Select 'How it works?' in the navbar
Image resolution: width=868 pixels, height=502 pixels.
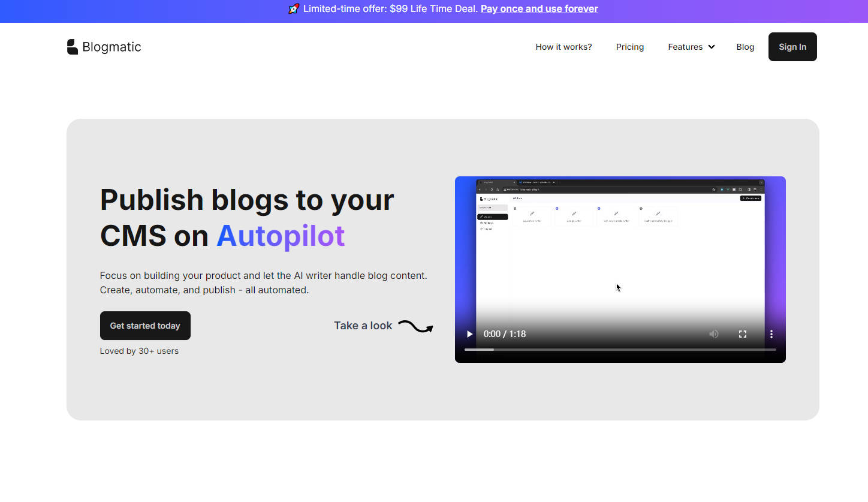tap(563, 47)
